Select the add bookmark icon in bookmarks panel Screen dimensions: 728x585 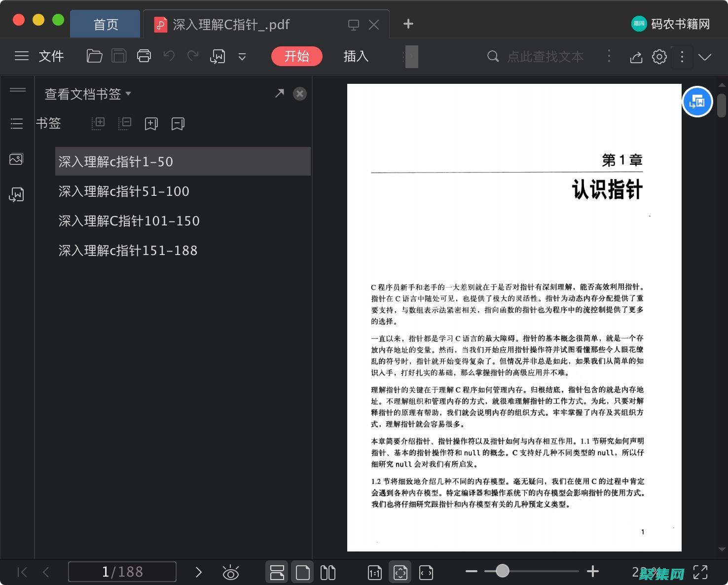point(151,123)
